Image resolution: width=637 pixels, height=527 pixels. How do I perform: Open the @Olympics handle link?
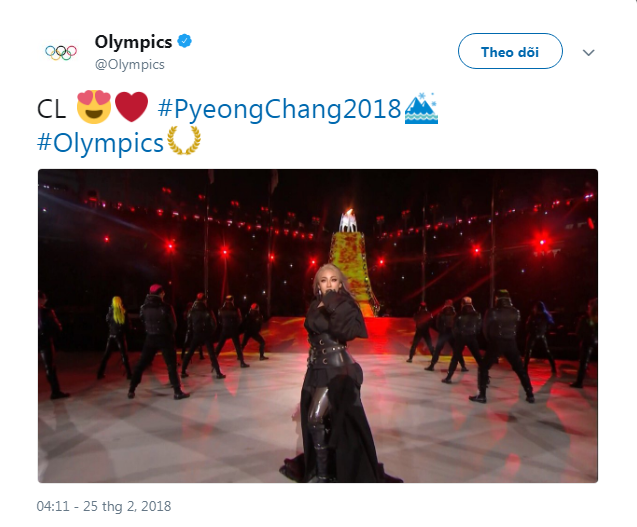pos(130,64)
